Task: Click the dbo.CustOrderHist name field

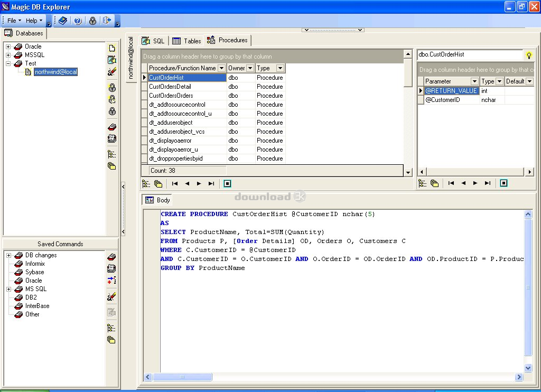Action: click(470, 54)
